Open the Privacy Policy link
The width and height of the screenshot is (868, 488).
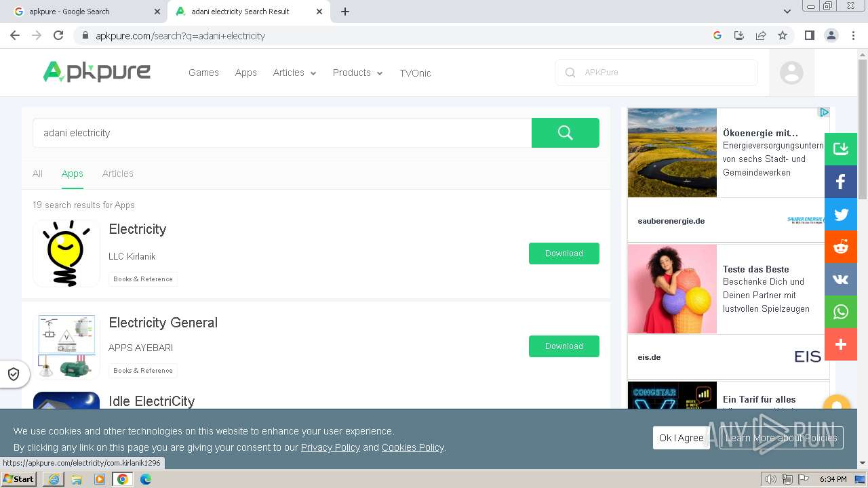[330, 447]
